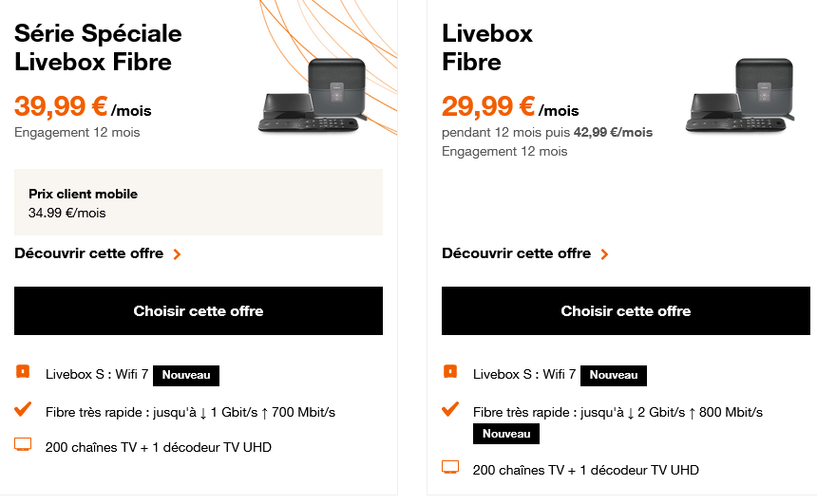
Task: Click the 'Série Spéciale Livebox Fibre' heading
Action: click(x=98, y=47)
